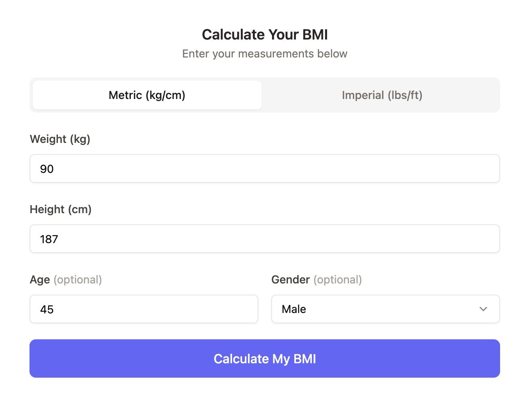The height and width of the screenshot is (400, 532).
Task: Click the Weight (kg) label
Action: 60,139
